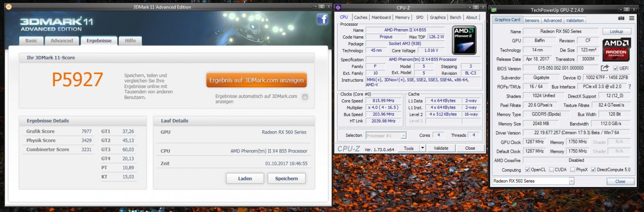Viewport: 644px width, 212px height.
Task: Switch to the Mainboard tab
Action: pos(381,17)
